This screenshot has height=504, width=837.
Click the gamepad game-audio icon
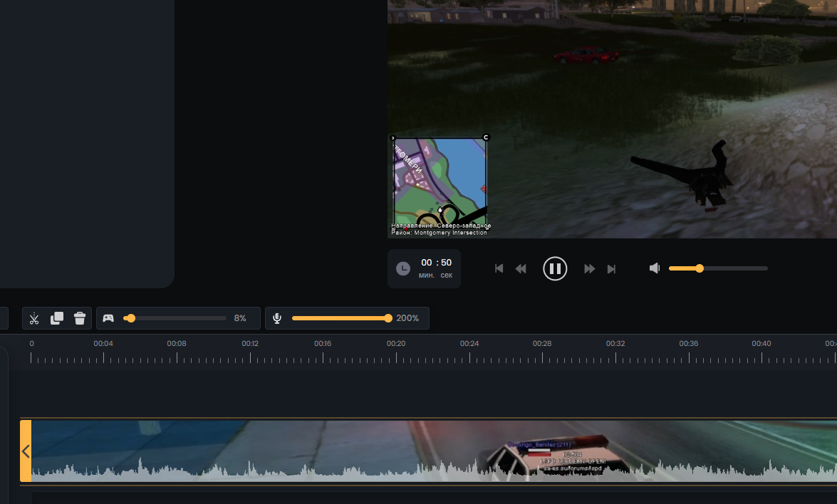108,318
